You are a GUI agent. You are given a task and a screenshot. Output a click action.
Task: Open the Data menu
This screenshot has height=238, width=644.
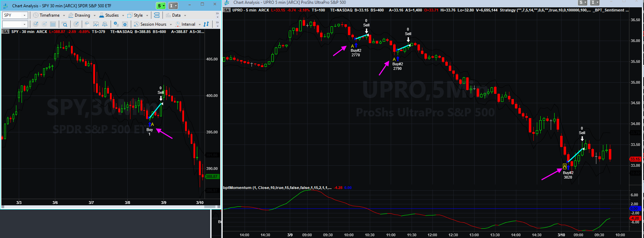pyautogui.click(x=176, y=15)
